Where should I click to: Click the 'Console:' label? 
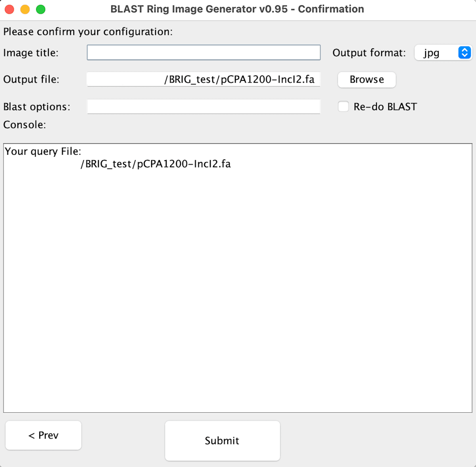point(25,124)
